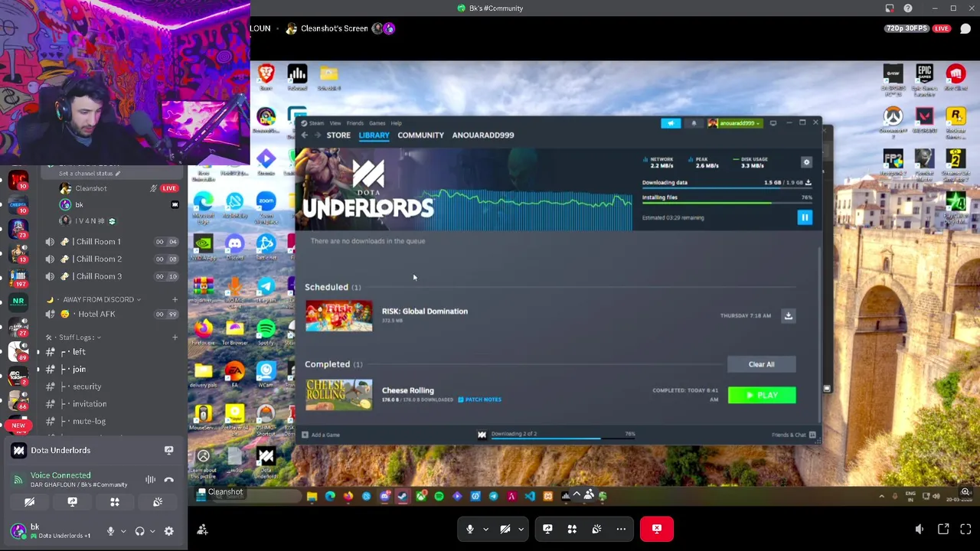This screenshot has width=980, height=551.
Task: Click Downloading 2 of 2 status bar
Action: pyautogui.click(x=557, y=435)
